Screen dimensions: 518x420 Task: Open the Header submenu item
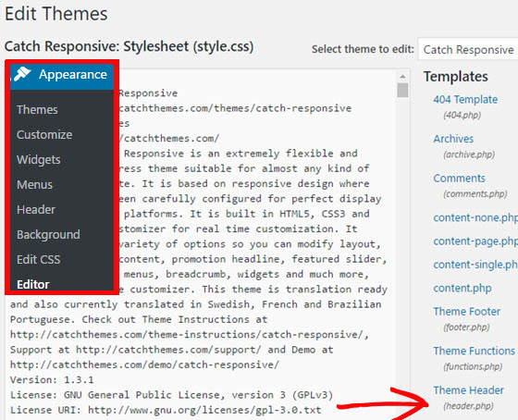click(36, 209)
